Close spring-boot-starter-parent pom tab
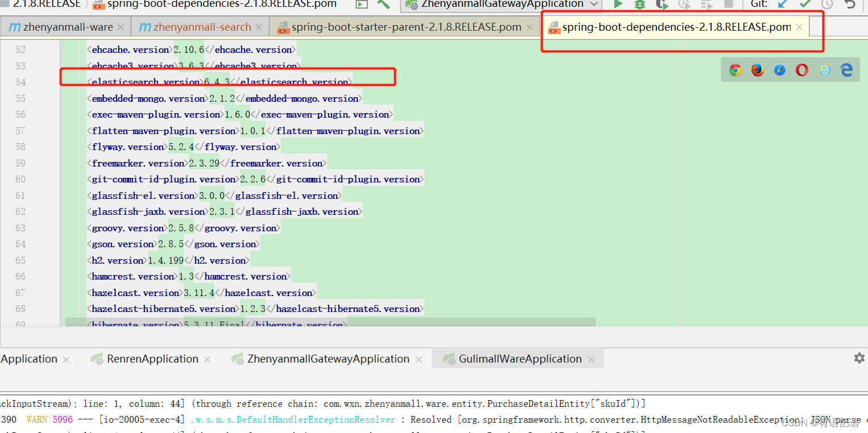The height and width of the screenshot is (433, 868). (x=530, y=27)
